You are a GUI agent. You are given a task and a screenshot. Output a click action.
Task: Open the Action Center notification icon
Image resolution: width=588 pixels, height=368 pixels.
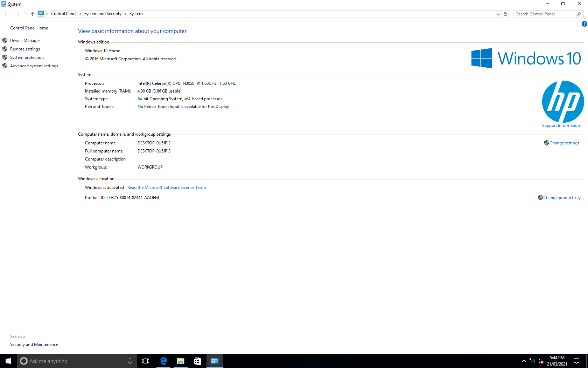576,361
